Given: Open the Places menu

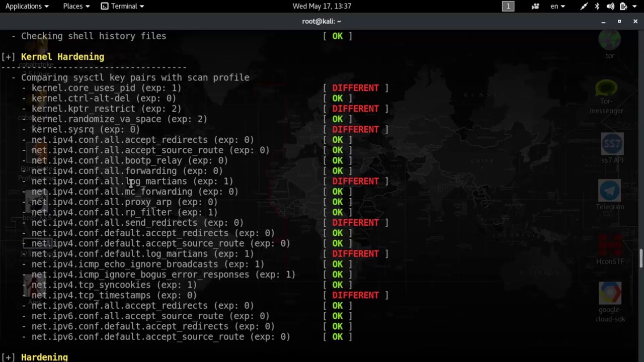Looking at the screenshot, I should [76, 6].
